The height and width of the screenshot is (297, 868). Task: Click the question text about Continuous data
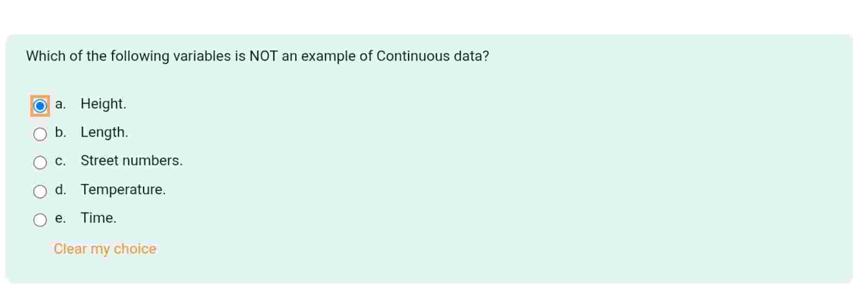tap(257, 55)
